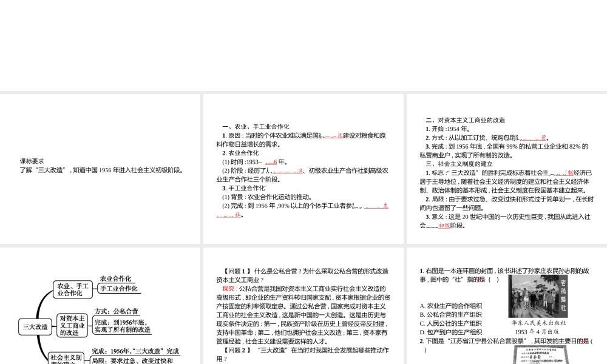Viewport: 607px width, 364px height.
Task: Click the line "2. 方式:从以加工订货、统购包销"
Action: 487,138
